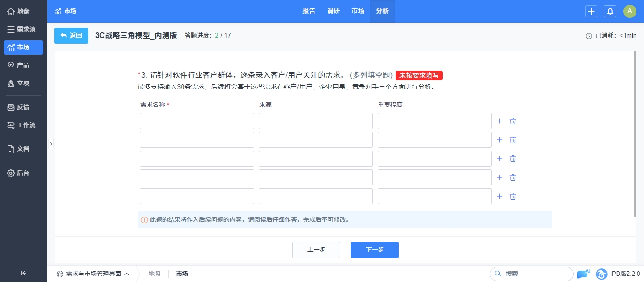Expand the side panel arrow handle
The image size is (644, 282).
(50, 144)
